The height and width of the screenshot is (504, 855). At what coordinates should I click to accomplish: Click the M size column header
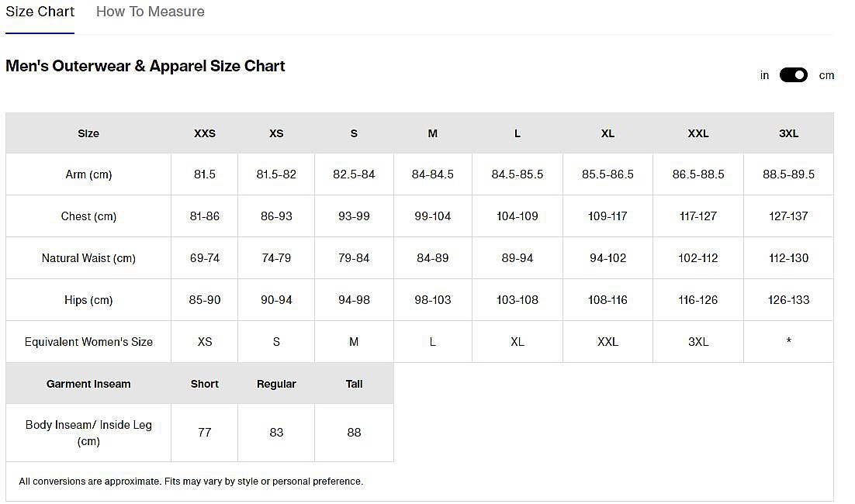[x=433, y=133]
